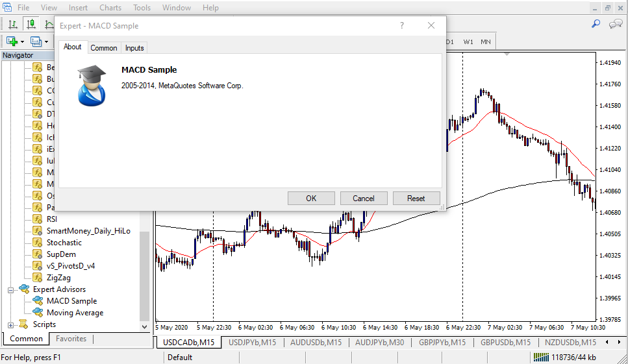This screenshot has height=364, width=628.
Task: Click the expert advisor graduate avatar icon
Action: (x=92, y=85)
